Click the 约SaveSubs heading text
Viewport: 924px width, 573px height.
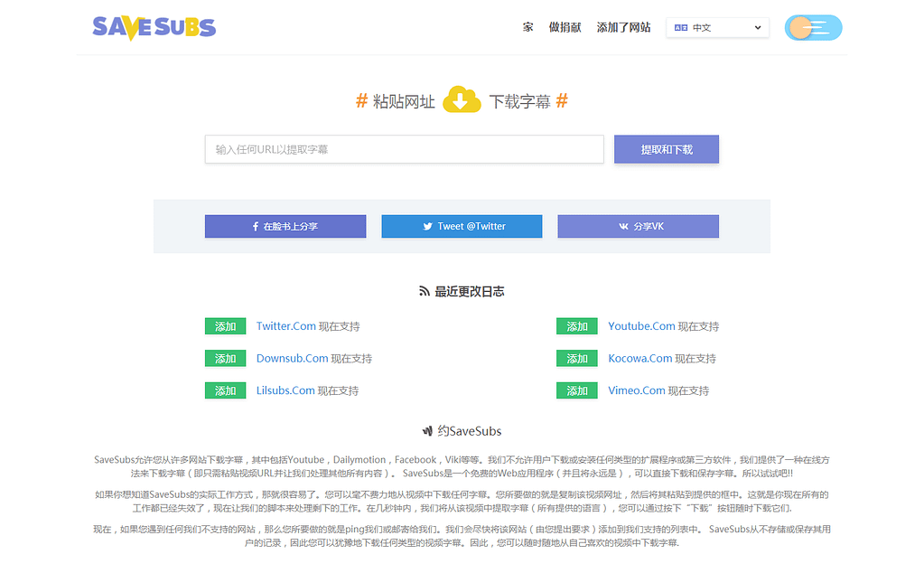click(470, 431)
